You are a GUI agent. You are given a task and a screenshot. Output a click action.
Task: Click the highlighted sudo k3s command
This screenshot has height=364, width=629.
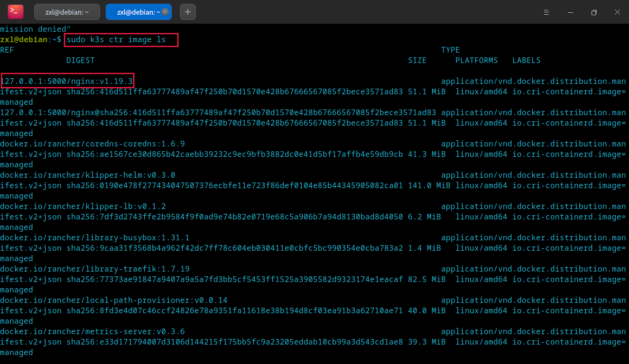120,39
